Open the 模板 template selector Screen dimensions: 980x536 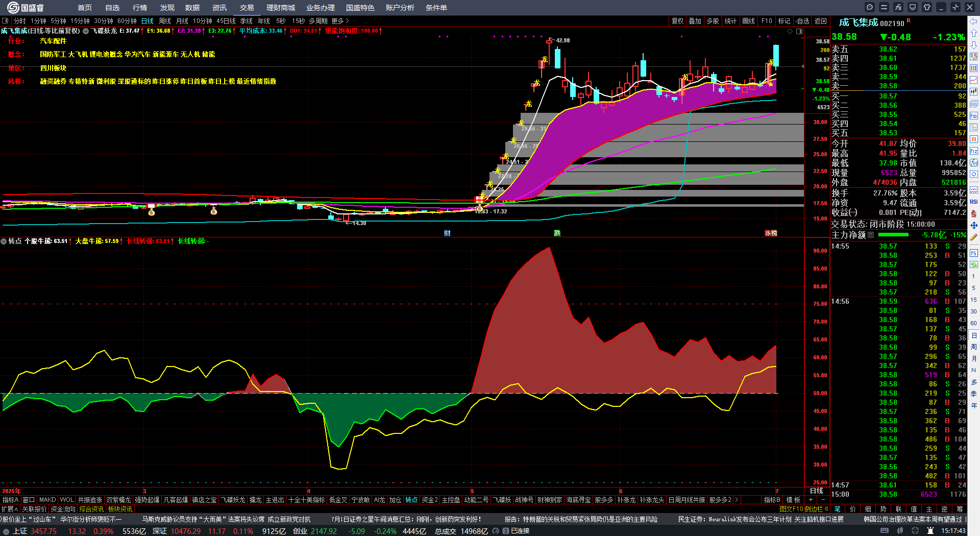(x=793, y=500)
